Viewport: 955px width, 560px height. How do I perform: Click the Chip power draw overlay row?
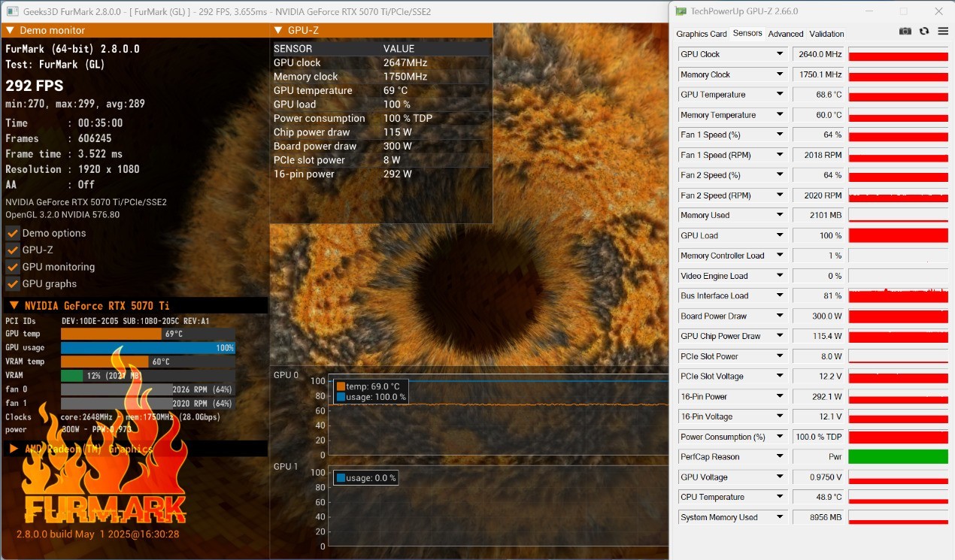381,132
